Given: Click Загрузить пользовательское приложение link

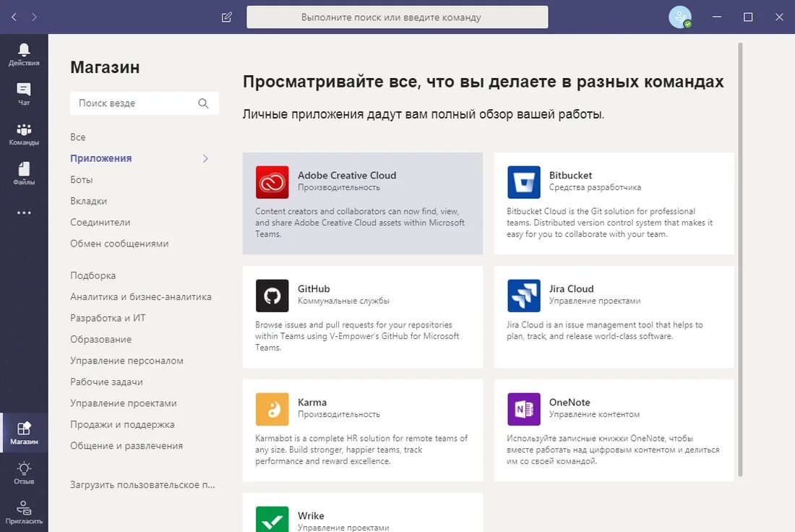Looking at the screenshot, I should pos(142,485).
